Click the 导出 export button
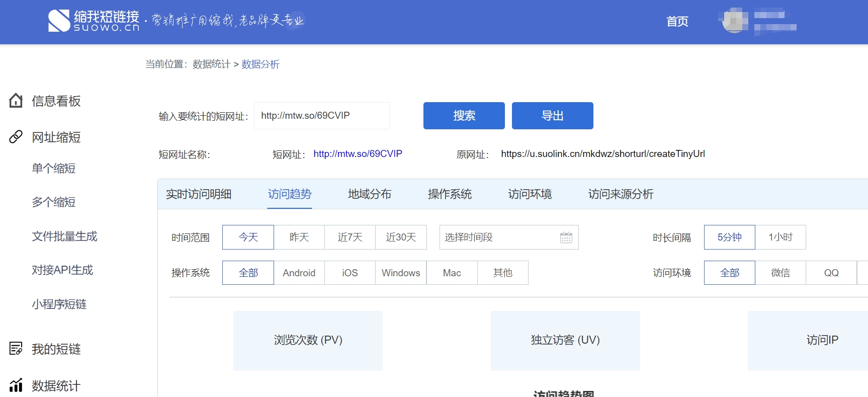868x397 pixels. click(x=552, y=116)
